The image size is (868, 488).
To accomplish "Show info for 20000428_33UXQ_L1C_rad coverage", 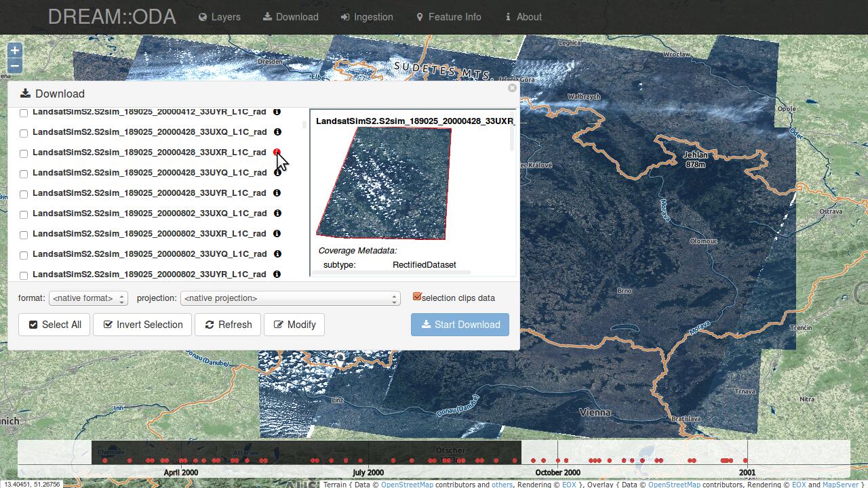I will pos(277,132).
